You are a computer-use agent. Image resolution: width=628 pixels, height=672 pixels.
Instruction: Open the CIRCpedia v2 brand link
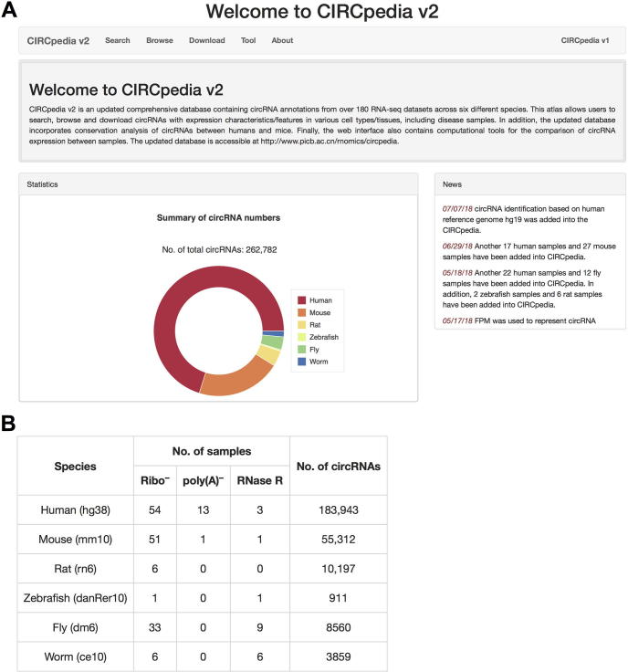pos(58,41)
